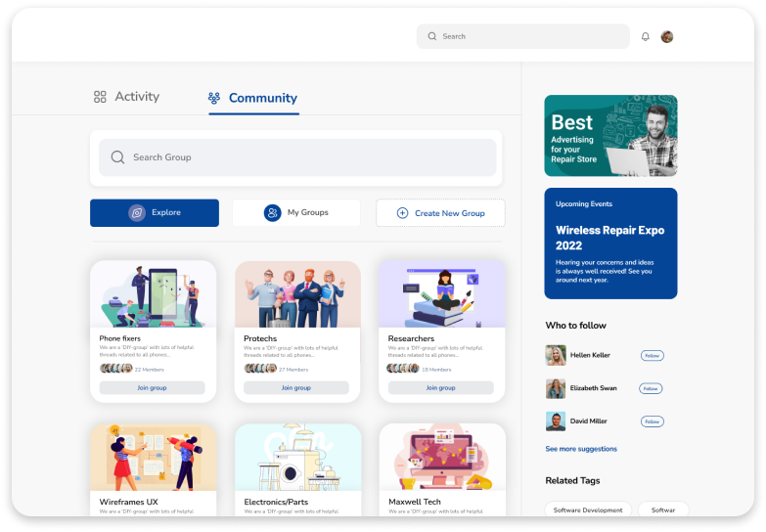Follow Hellen Keller
766x532 pixels.
click(652, 356)
